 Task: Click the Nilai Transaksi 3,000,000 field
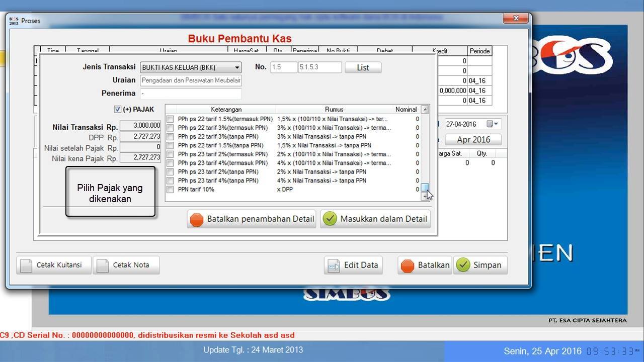[x=140, y=126]
